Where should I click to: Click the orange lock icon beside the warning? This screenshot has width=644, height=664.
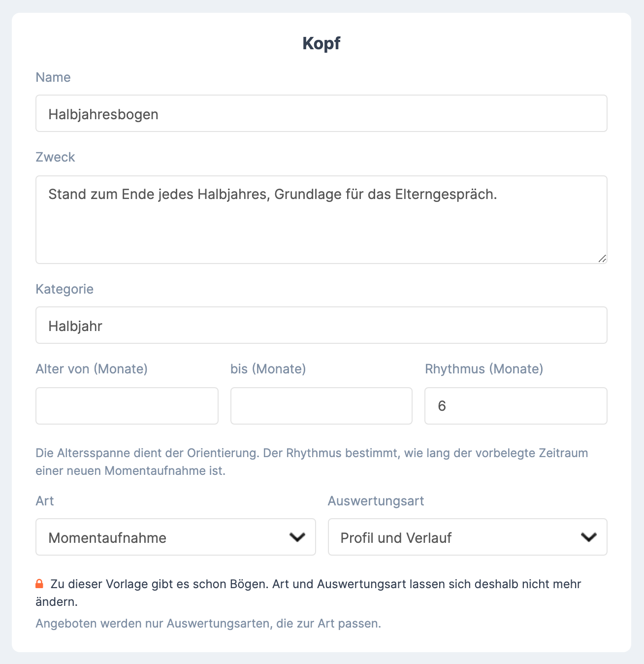(39, 584)
